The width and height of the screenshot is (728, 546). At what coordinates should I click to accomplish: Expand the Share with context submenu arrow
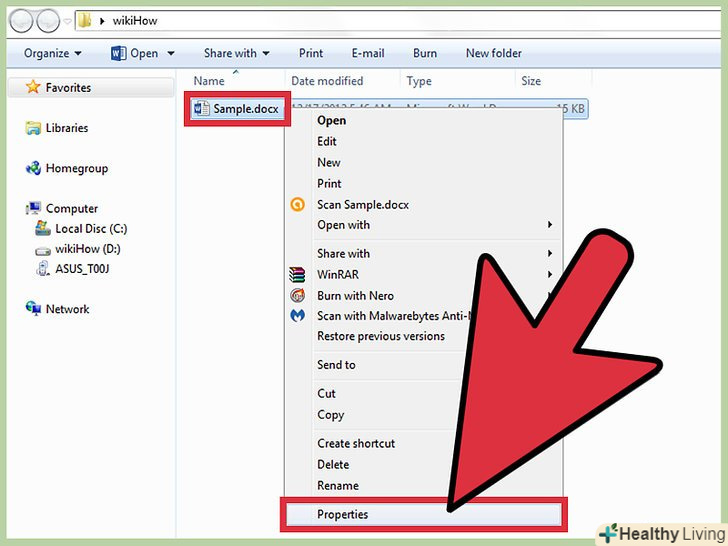pyautogui.click(x=550, y=254)
